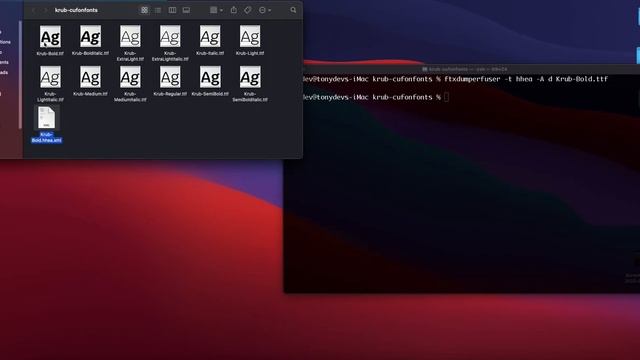This screenshot has width=640, height=360.
Task: Select the Krub-Medium.ttf font file
Action: coord(90,77)
